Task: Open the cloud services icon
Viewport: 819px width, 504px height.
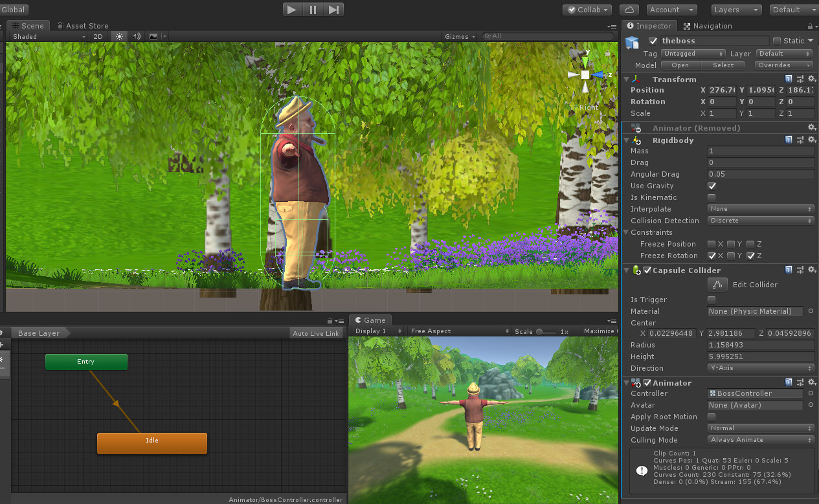Action: click(629, 10)
